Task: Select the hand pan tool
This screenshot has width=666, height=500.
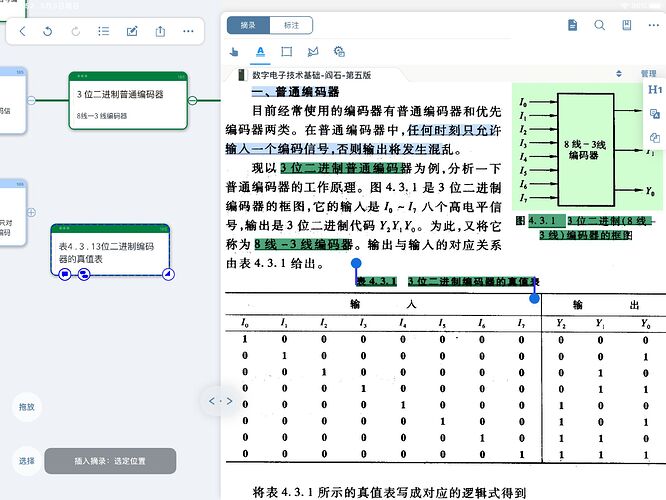Action: point(234,52)
